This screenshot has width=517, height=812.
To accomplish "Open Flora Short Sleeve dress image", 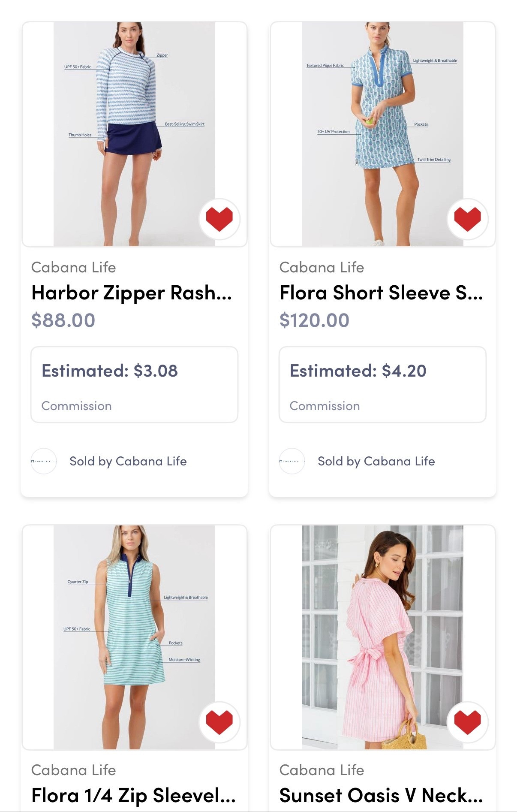I will tap(382, 134).
